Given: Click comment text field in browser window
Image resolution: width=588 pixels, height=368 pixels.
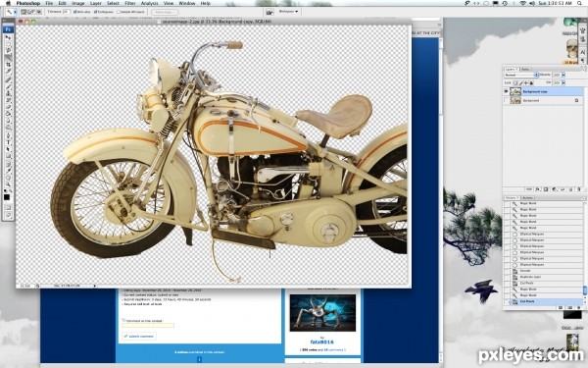Looking at the screenshot, I should 148,326.
